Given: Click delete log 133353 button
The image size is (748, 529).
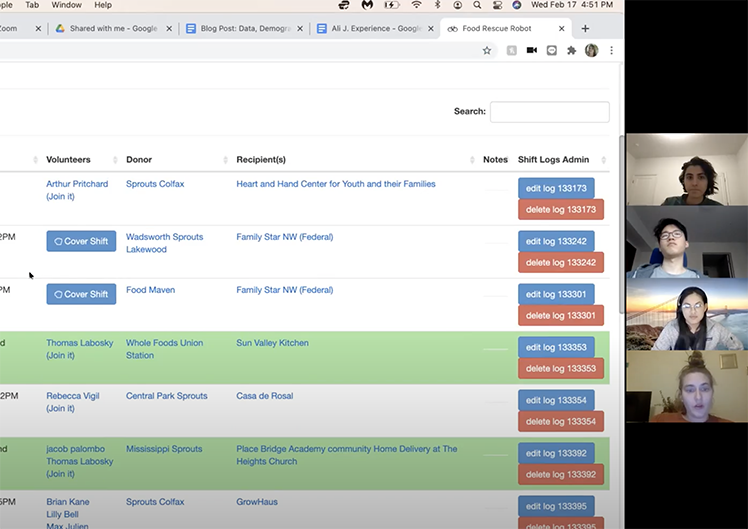Looking at the screenshot, I should click(x=561, y=368).
